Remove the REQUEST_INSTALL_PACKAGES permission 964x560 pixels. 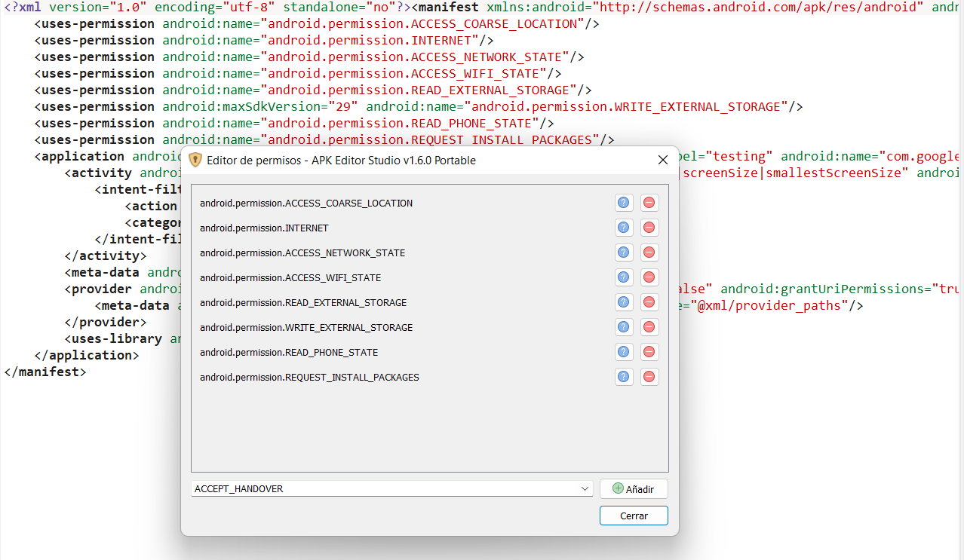point(649,377)
